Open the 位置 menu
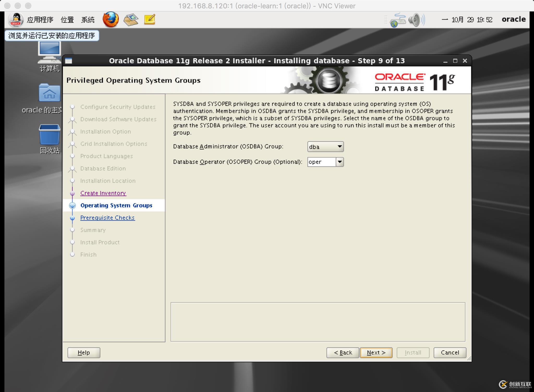Viewport: 534px width, 392px height. (67, 20)
